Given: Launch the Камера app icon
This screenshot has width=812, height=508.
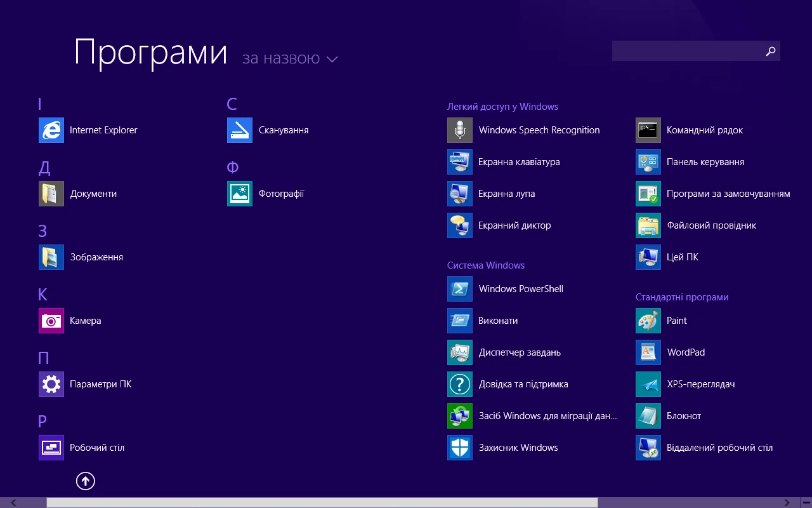Looking at the screenshot, I should coord(51,321).
